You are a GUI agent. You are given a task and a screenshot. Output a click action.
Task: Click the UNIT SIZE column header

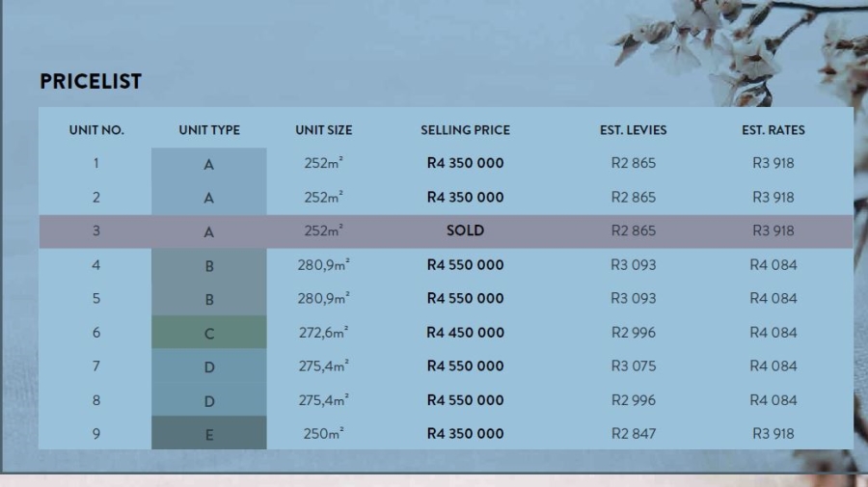pos(324,130)
